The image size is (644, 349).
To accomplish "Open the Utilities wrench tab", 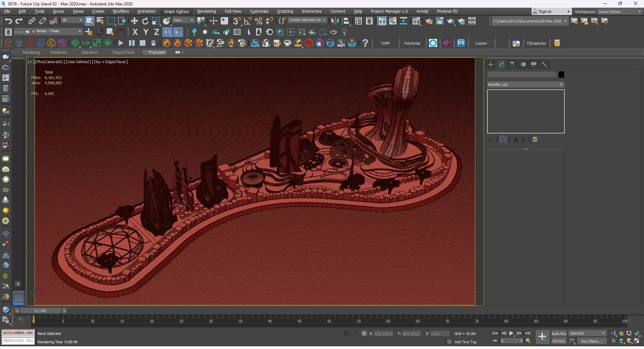I will (x=544, y=64).
